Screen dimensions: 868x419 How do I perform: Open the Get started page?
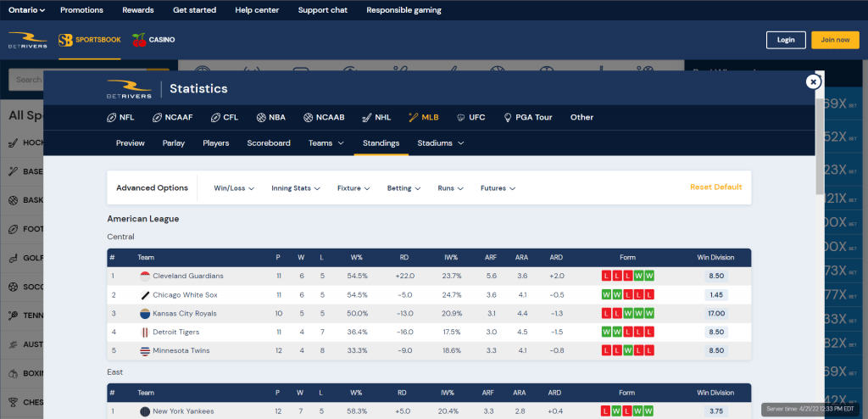click(x=194, y=10)
